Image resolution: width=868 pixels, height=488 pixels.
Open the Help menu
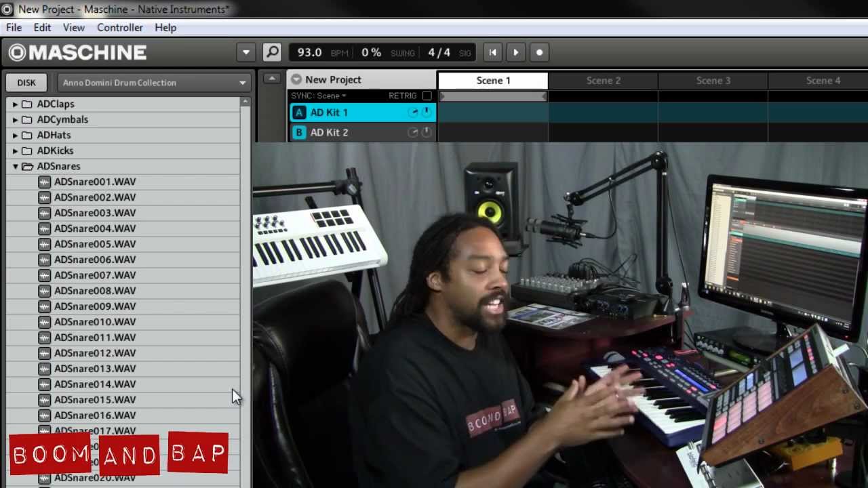click(x=165, y=27)
